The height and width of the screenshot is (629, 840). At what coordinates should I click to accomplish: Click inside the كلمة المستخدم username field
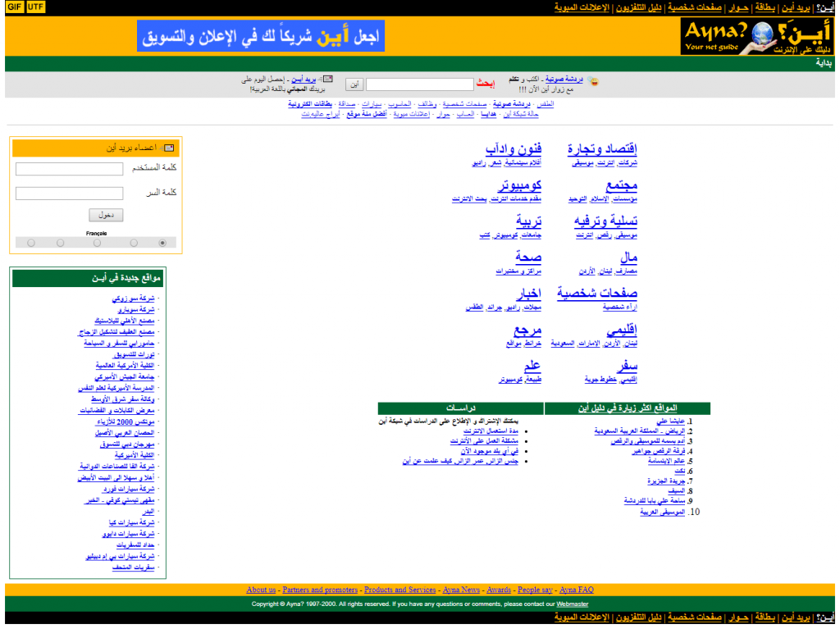(69, 169)
